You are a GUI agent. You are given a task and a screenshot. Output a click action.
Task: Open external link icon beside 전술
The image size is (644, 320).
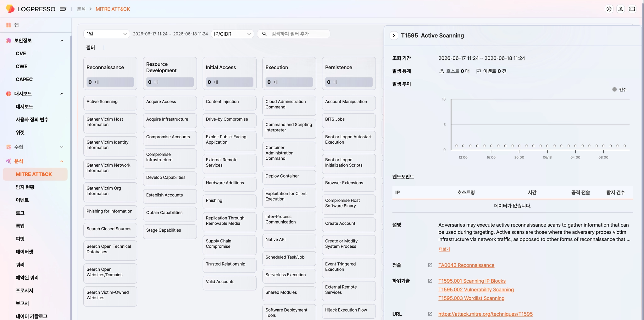point(430,265)
